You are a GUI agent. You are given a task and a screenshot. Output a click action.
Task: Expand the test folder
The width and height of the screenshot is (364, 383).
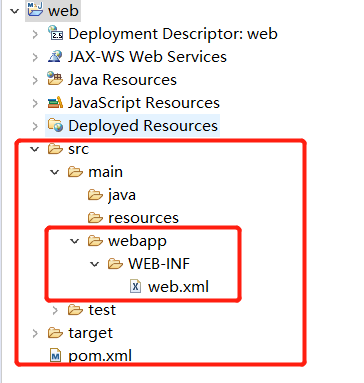click(55, 310)
